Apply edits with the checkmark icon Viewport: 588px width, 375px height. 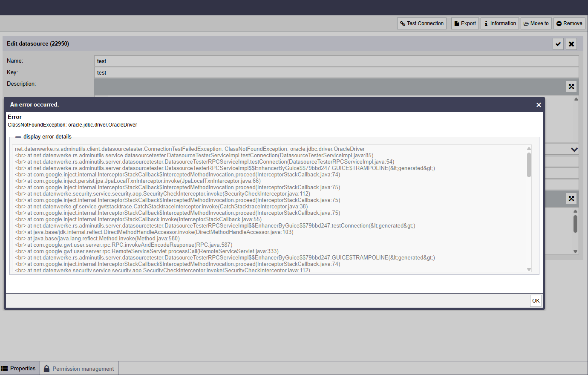click(x=558, y=44)
